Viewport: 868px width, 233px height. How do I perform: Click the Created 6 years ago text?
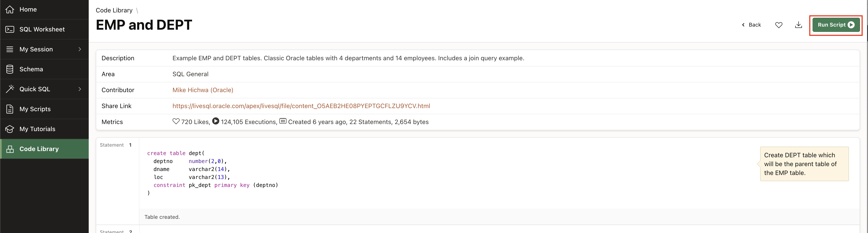317,122
